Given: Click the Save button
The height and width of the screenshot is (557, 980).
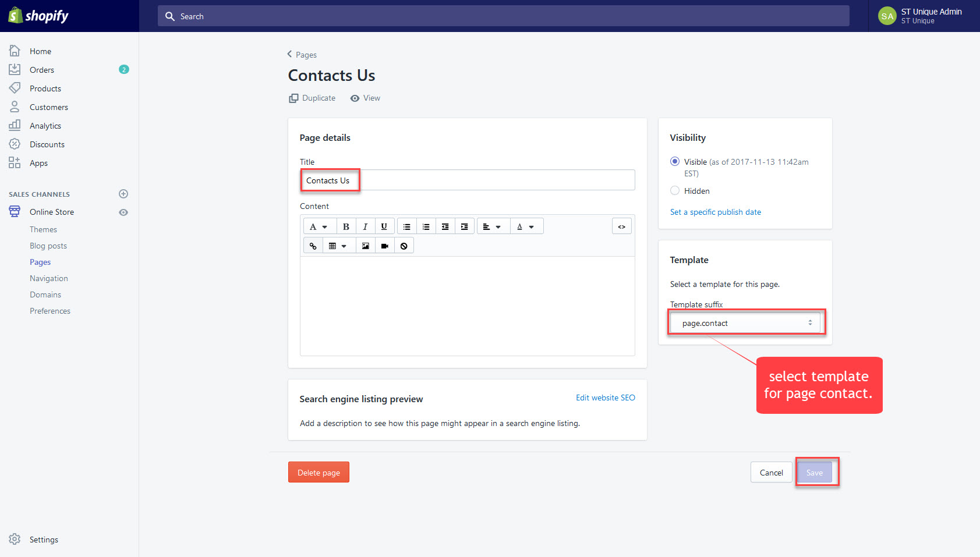Looking at the screenshot, I should click(x=815, y=473).
